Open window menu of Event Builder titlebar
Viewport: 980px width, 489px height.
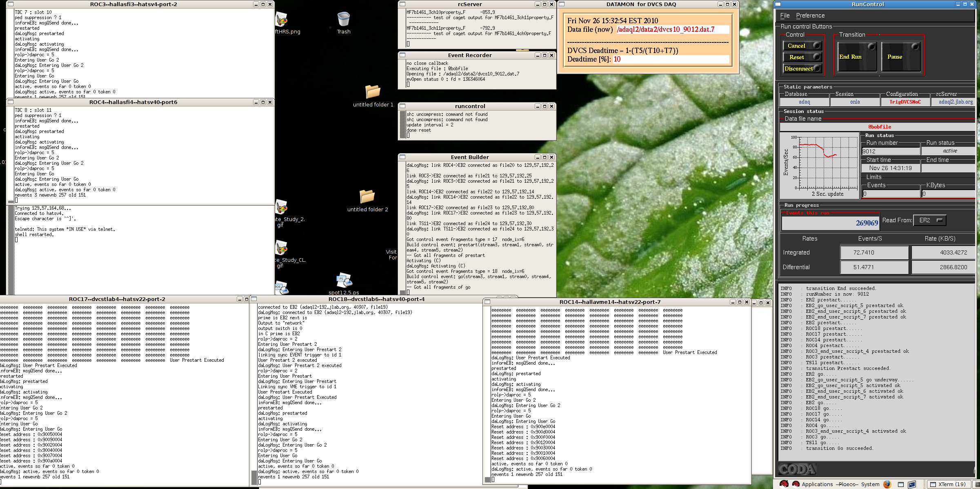pos(402,157)
